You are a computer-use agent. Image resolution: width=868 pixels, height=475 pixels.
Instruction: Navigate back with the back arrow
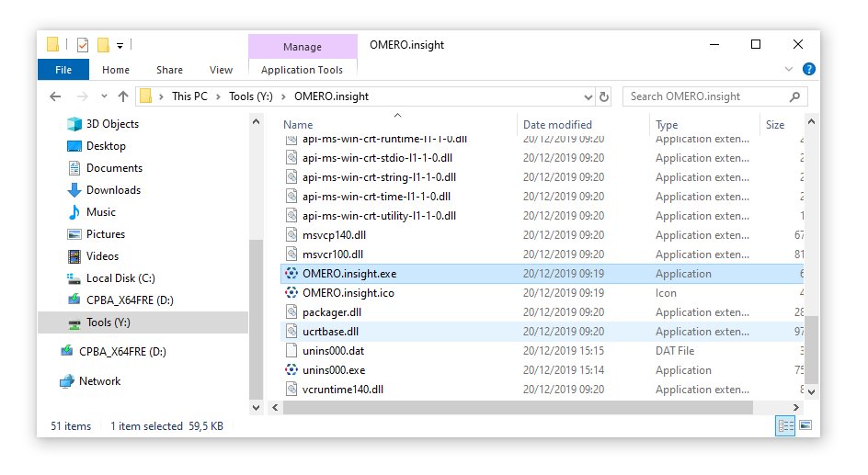pos(55,96)
